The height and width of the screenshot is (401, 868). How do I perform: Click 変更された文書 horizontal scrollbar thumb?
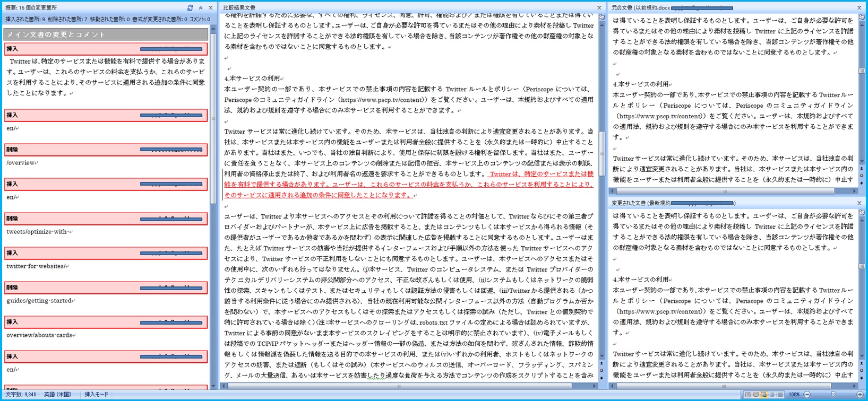point(725,386)
